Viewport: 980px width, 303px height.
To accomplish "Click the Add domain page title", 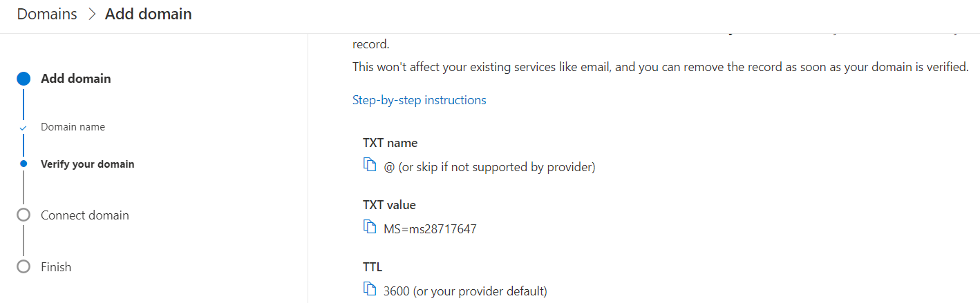I will 149,14.
